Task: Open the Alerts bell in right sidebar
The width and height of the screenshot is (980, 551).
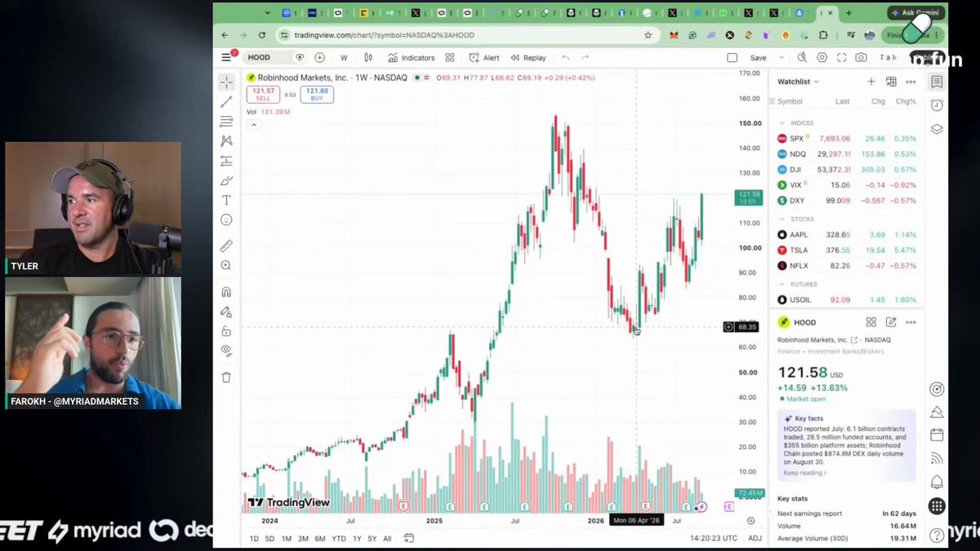Action: (937, 482)
